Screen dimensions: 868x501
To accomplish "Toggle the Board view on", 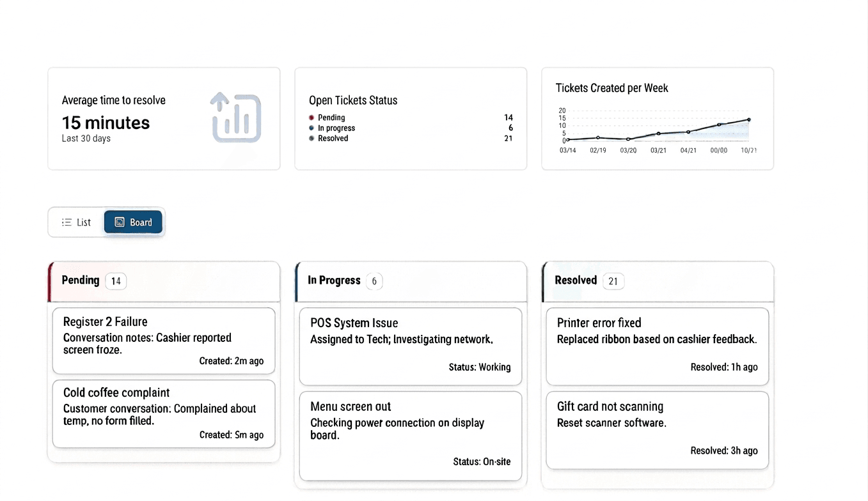I will [133, 222].
